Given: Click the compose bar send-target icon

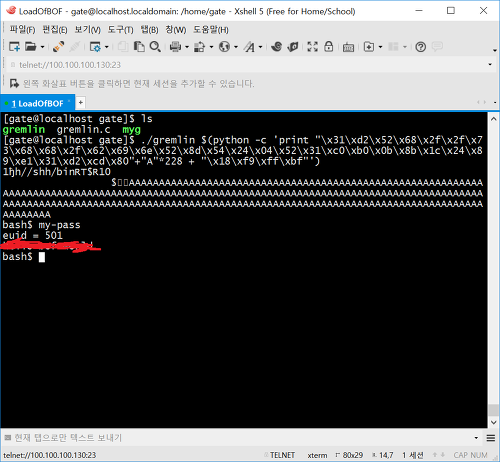Looking at the screenshot, I should click(x=8, y=438).
